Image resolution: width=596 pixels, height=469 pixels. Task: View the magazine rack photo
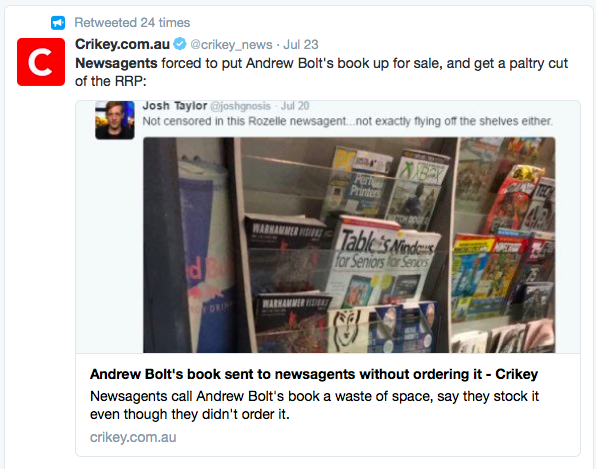(x=349, y=245)
